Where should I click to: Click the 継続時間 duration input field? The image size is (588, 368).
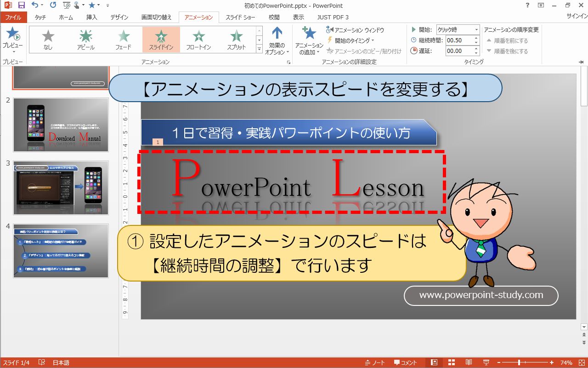click(459, 40)
